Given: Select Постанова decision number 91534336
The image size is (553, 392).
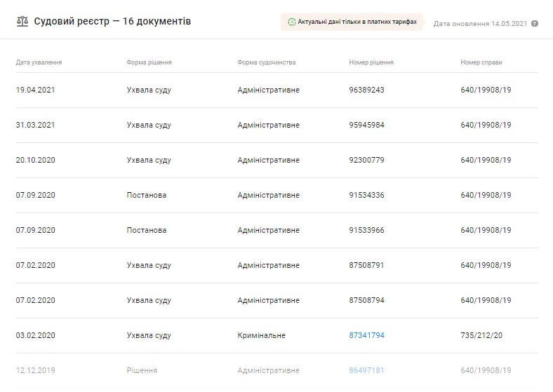Looking at the screenshot, I should click(x=366, y=195).
